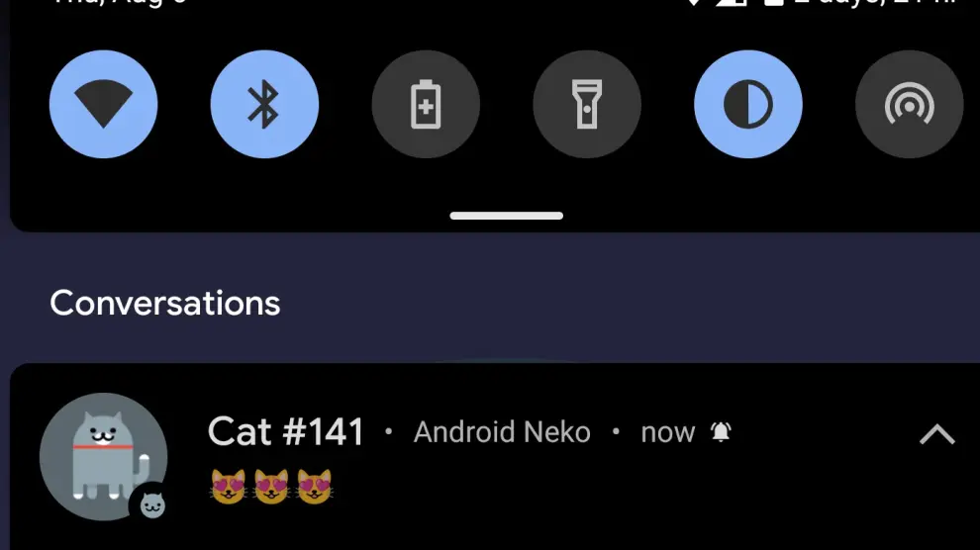Viewport: 980px width, 550px height.
Task: Disable Bluetooth from the quick settings tile
Action: (x=264, y=104)
